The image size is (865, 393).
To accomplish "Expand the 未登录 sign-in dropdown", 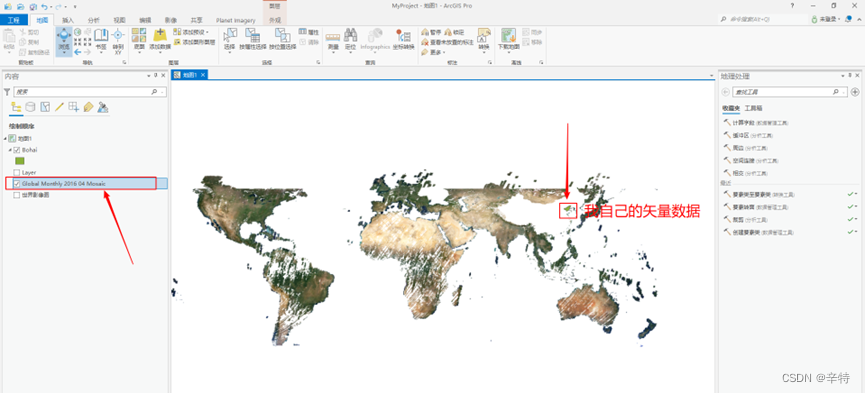I will point(826,19).
